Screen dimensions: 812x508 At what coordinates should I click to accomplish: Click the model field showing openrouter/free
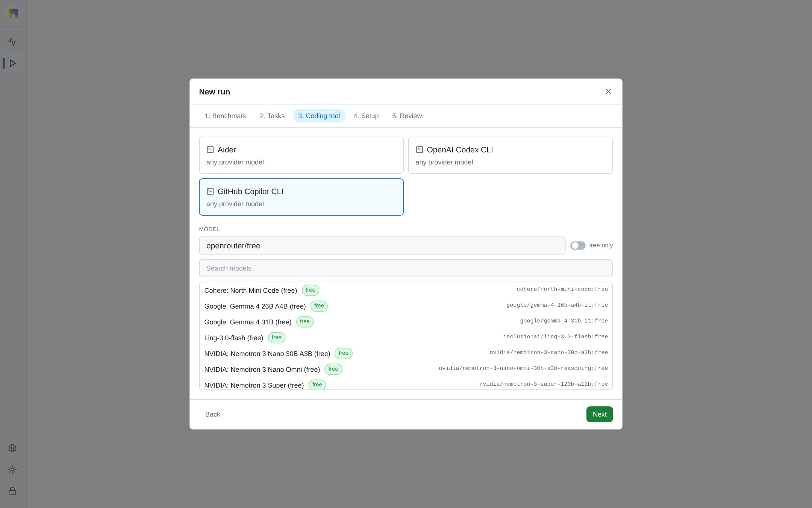click(x=382, y=246)
